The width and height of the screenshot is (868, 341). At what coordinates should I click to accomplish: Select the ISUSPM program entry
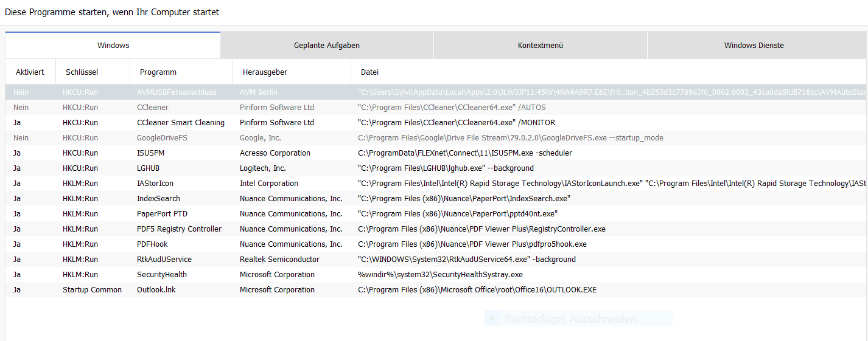click(151, 153)
